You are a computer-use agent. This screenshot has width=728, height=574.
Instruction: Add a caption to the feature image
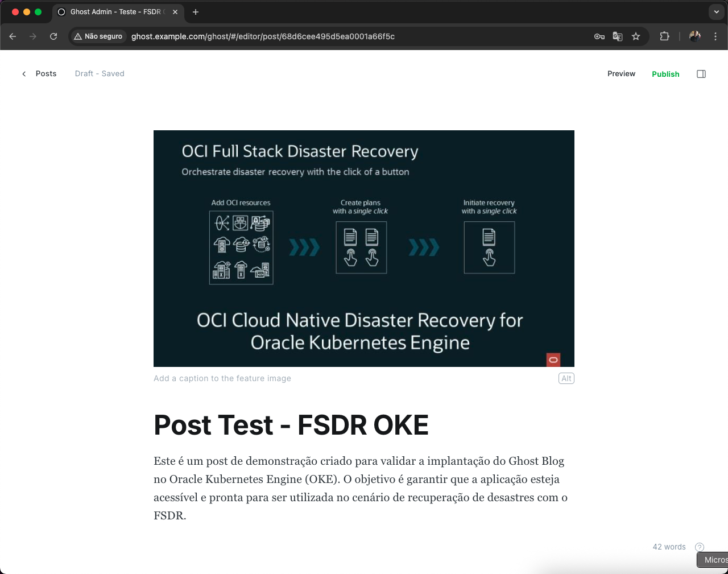pos(222,378)
